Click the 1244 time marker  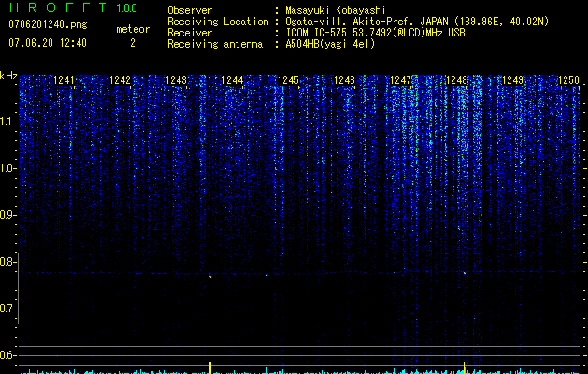click(x=233, y=79)
